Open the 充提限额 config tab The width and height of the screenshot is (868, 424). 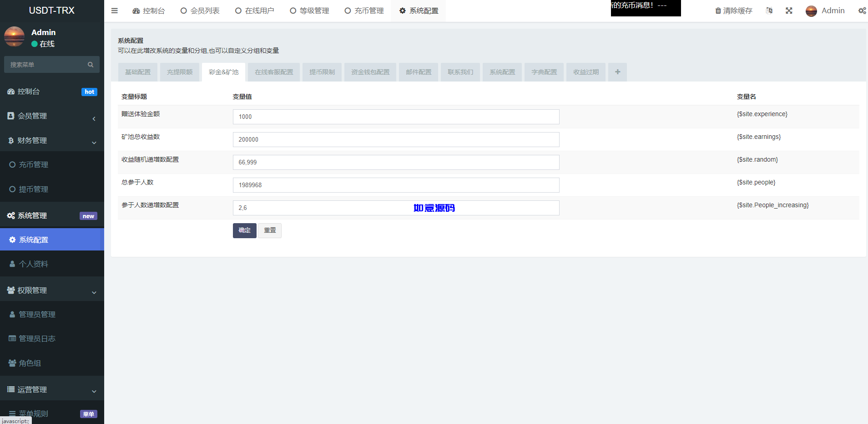pos(180,72)
